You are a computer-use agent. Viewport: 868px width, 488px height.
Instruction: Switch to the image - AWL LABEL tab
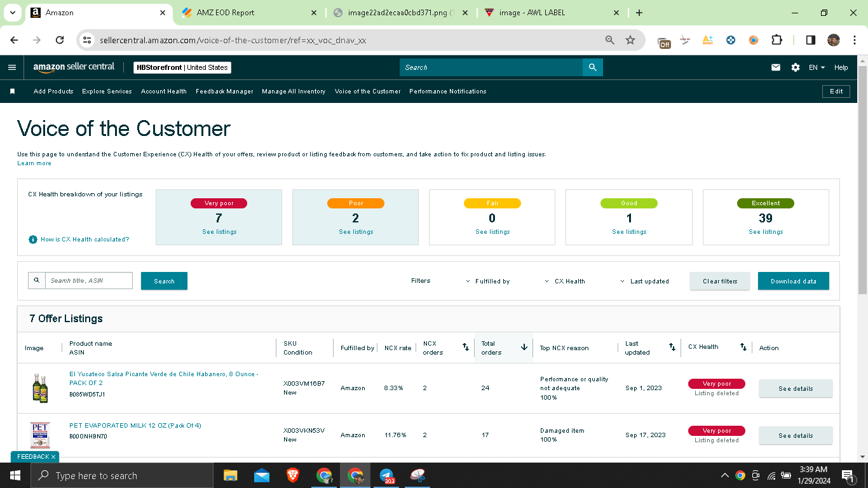(552, 13)
